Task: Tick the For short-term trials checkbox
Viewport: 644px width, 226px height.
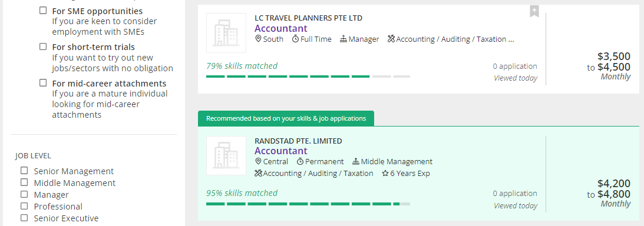Action: point(43,46)
